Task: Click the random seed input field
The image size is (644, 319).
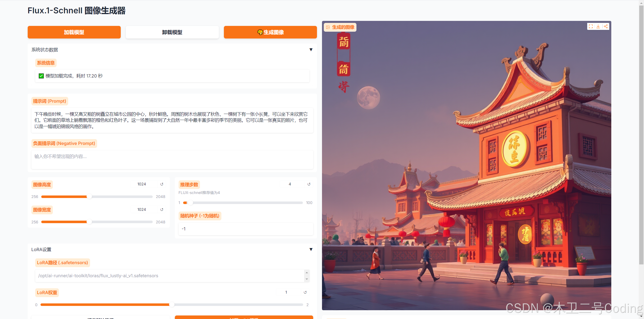Action: tap(246, 229)
